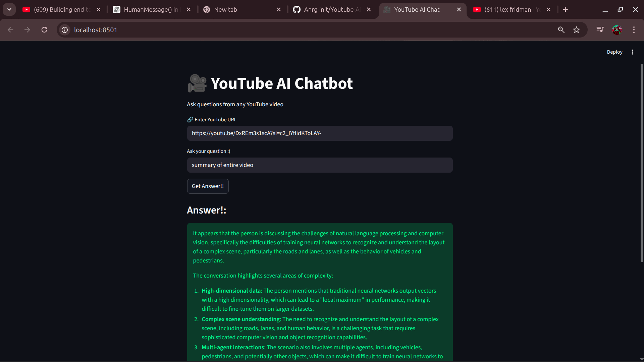
Task: Reload the localhost page
Action: [x=44, y=30]
